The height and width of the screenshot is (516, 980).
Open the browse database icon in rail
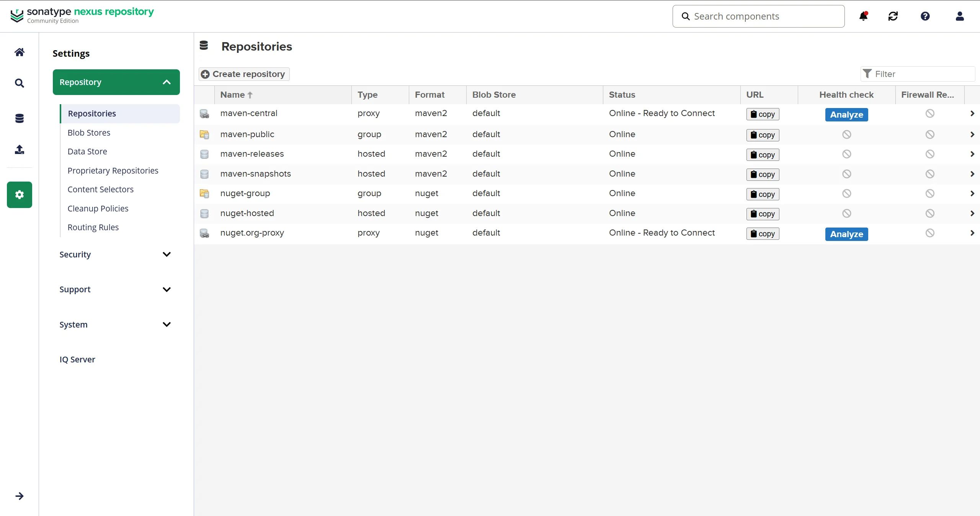click(x=20, y=118)
